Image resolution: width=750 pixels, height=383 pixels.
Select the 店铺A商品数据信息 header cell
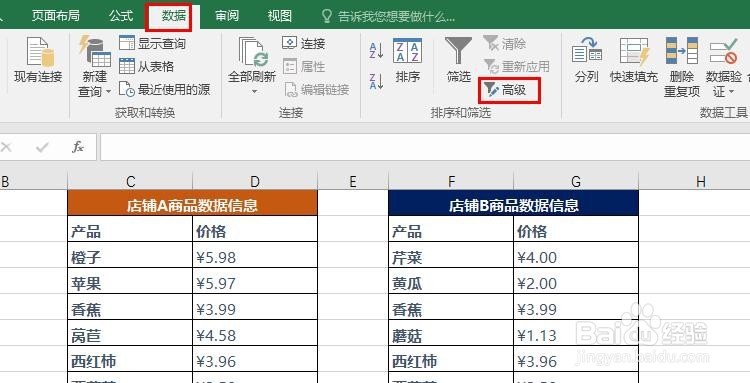tap(192, 203)
